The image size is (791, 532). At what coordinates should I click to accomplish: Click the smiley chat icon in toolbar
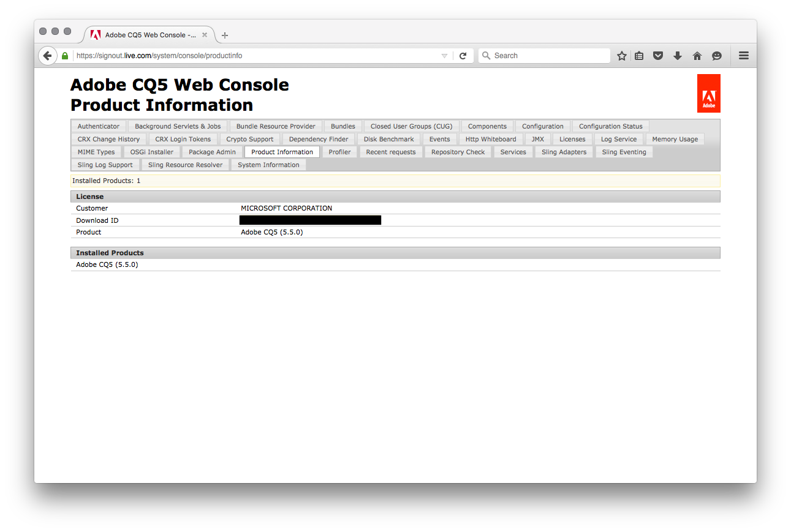(x=717, y=56)
